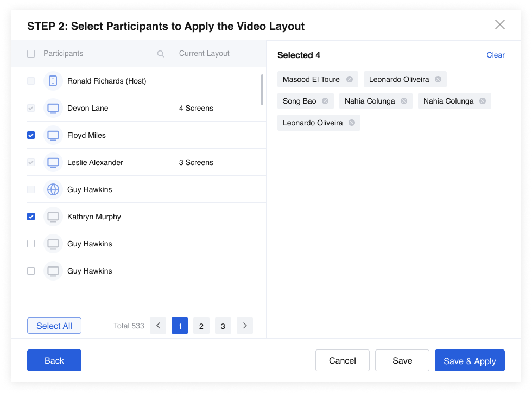
Task: Click the Clear link in Selected panel
Action: pos(495,55)
